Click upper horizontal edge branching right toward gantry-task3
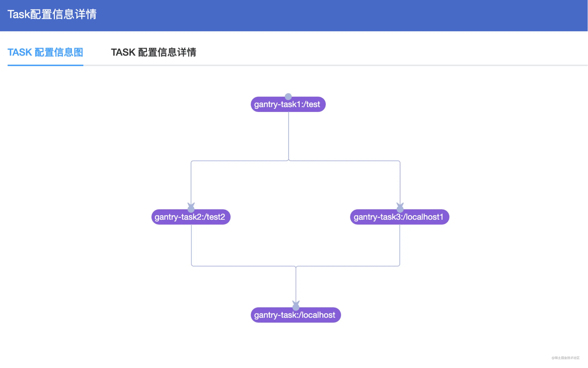This screenshot has width=588, height=368. 344,161
